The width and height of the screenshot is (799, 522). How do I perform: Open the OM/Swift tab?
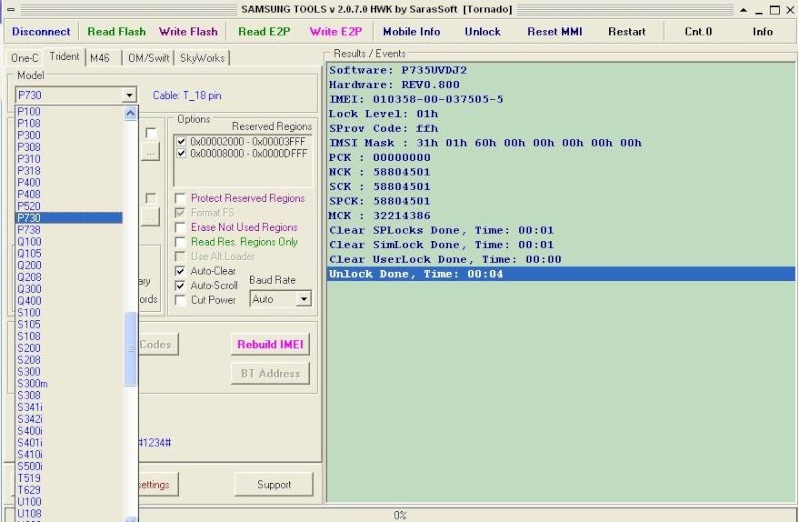click(148, 58)
